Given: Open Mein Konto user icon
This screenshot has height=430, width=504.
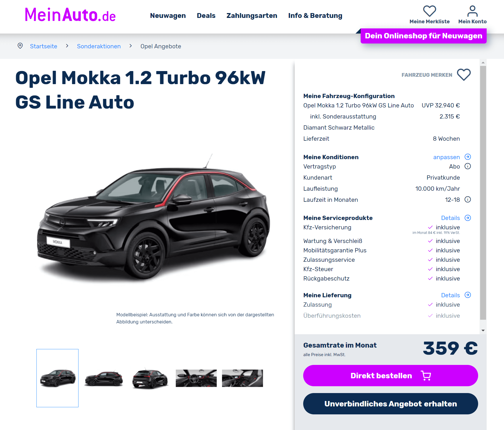Looking at the screenshot, I should [x=472, y=11].
